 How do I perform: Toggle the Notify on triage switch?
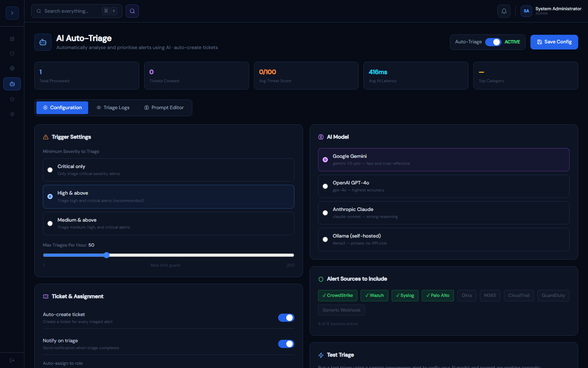tap(286, 344)
